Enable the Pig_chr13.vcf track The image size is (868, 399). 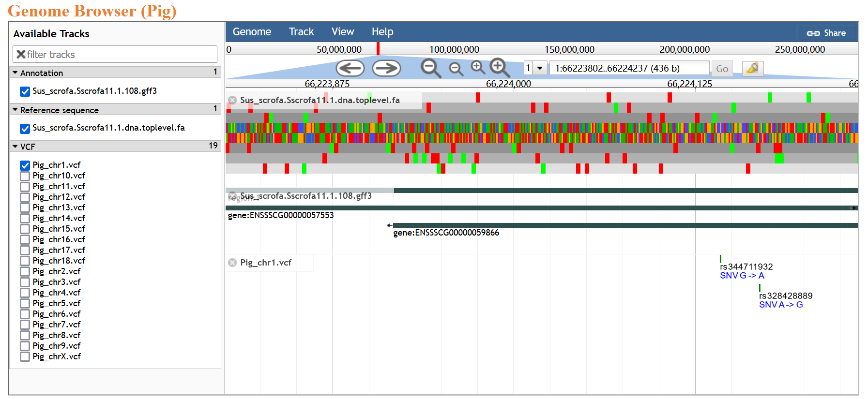25,208
